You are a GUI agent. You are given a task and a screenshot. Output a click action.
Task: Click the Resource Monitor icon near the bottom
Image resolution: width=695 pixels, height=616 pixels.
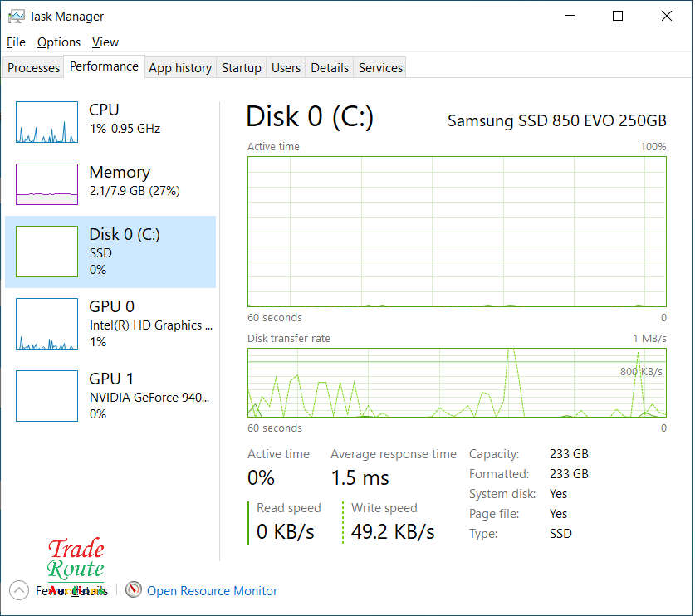(134, 590)
